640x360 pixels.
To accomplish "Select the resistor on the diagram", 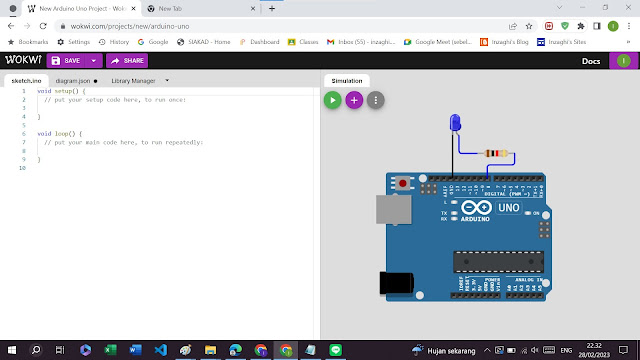I will (496, 153).
